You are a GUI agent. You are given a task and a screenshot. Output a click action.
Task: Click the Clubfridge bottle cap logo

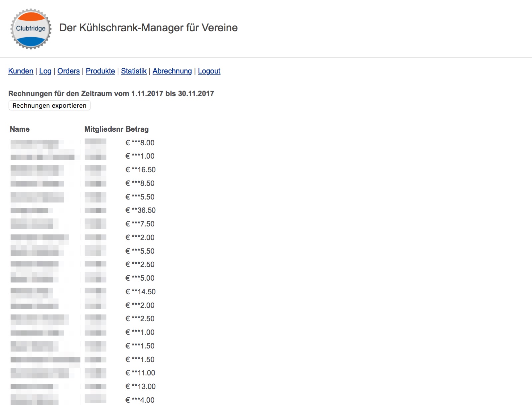click(31, 29)
